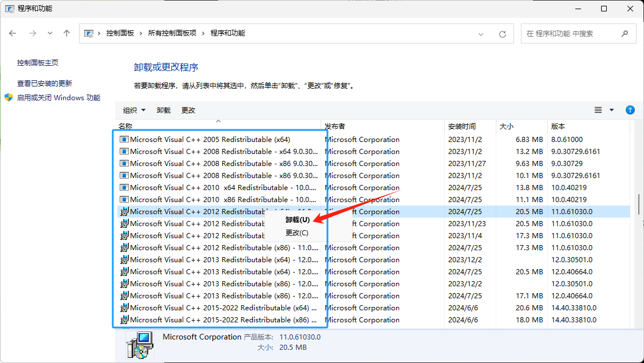The height and width of the screenshot is (363, 644).
Task: Expand chevron before 控制面板 in breadcrumb
Action: [x=99, y=33]
